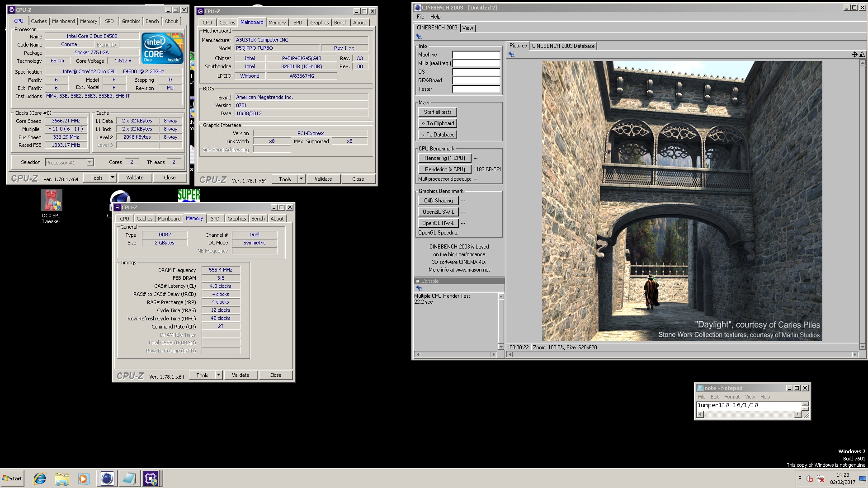This screenshot has height=488, width=868.
Task: Open Graphics tab in CPU-Z Memory window
Action: [237, 219]
